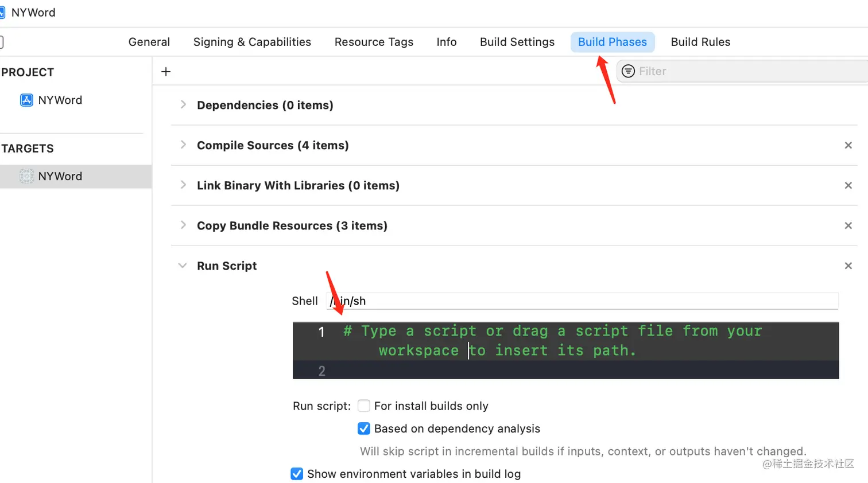Expand the Compile Sources section
868x483 pixels.
click(x=183, y=145)
